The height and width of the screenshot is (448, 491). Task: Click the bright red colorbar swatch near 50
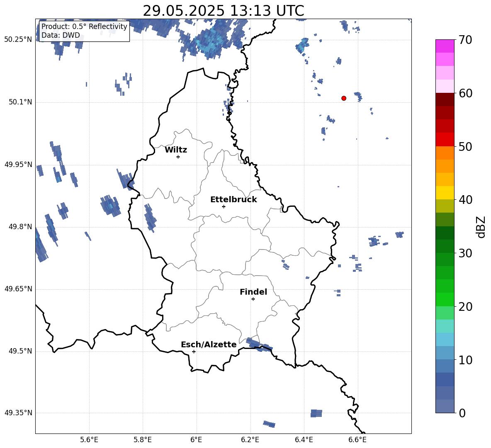tap(445, 140)
